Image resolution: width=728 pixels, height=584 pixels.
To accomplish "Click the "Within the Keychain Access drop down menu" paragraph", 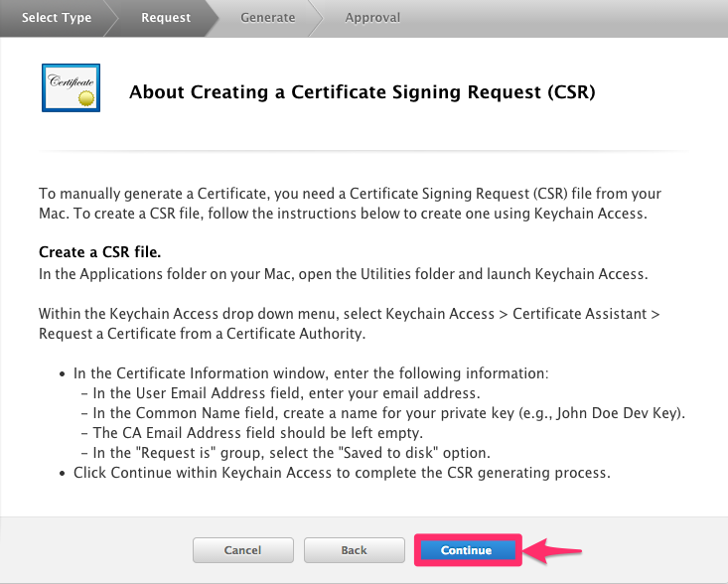I will pos(350,323).
